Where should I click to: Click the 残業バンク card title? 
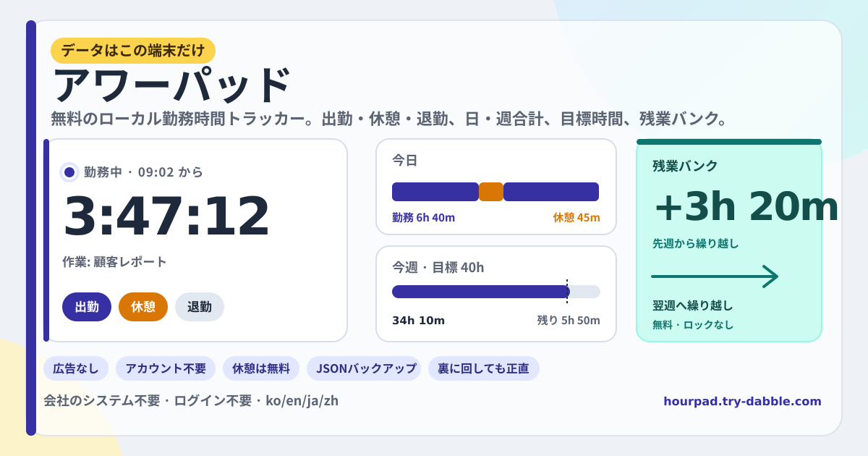[x=685, y=166]
